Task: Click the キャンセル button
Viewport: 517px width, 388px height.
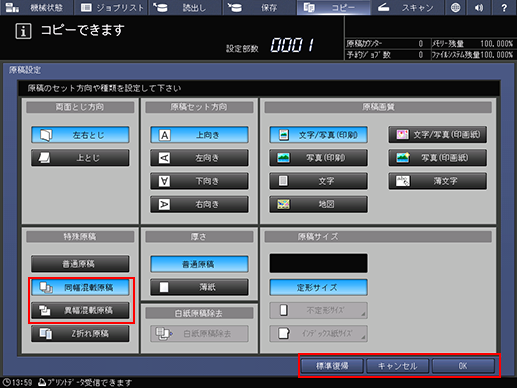Action: 397,366
